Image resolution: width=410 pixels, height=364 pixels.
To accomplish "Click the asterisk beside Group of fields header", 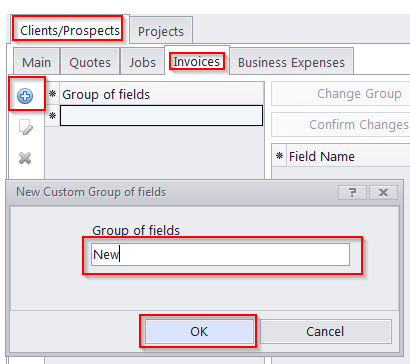I will point(52,94).
